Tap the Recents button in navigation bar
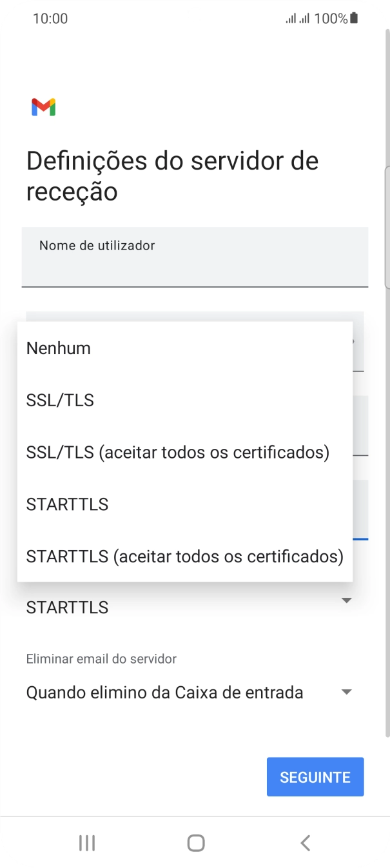390x868 pixels. [86, 842]
